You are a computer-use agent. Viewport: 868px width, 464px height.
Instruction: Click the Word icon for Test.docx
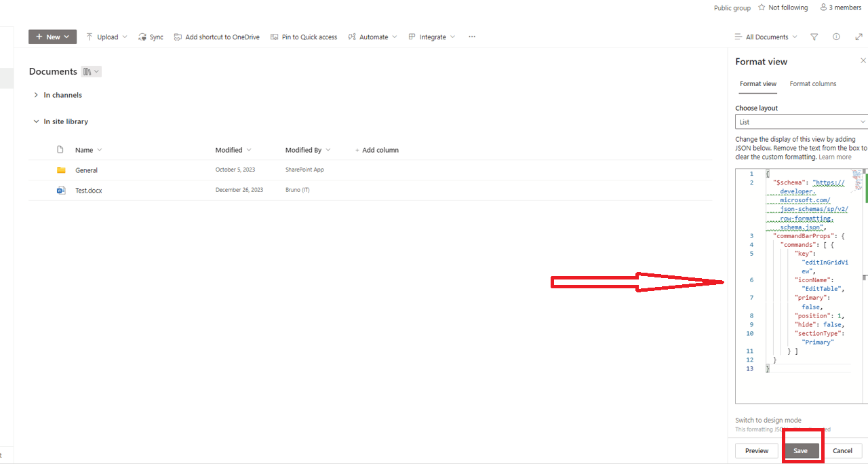click(61, 191)
